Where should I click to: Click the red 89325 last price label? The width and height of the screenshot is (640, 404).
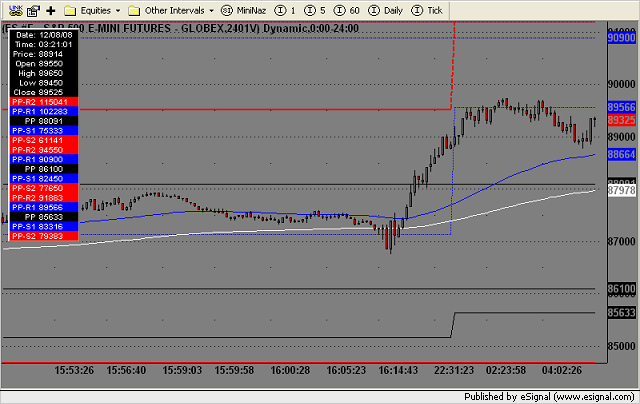tap(622, 120)
